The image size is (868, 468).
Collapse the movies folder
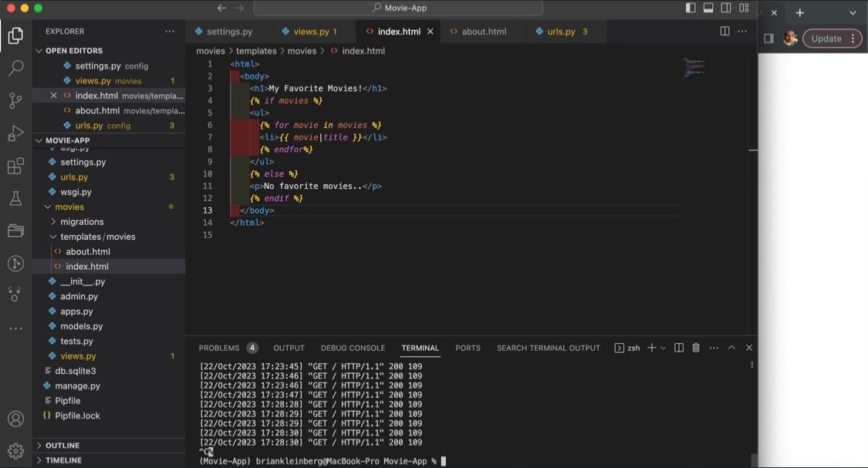click(x=109, y=207)
